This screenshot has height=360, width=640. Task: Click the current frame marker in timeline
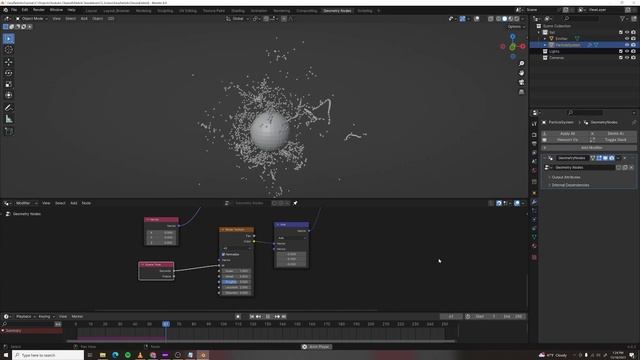[166, 324]
